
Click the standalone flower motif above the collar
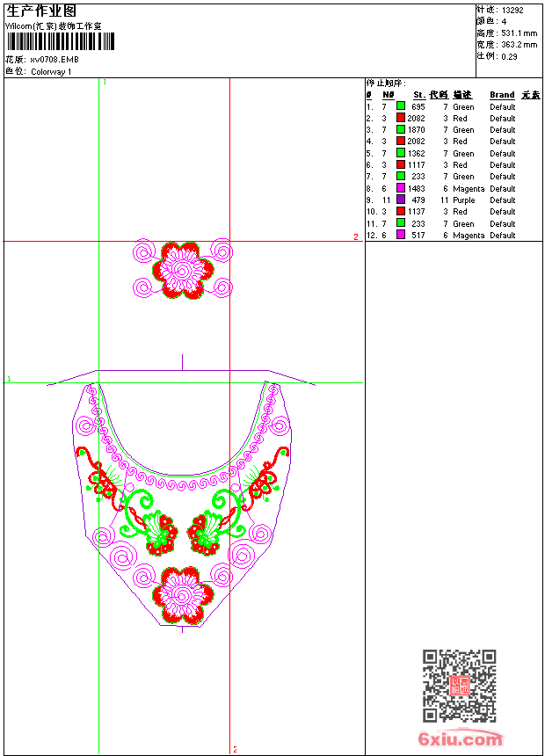pos(183,269)
